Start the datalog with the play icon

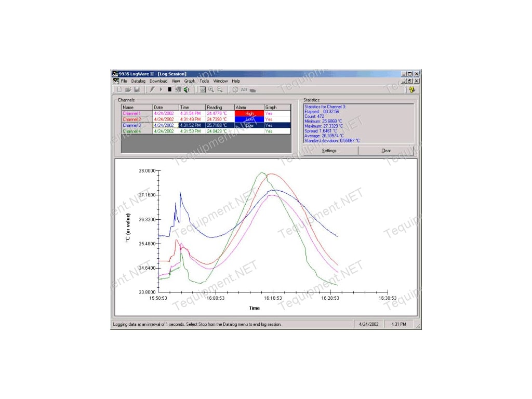161,89
